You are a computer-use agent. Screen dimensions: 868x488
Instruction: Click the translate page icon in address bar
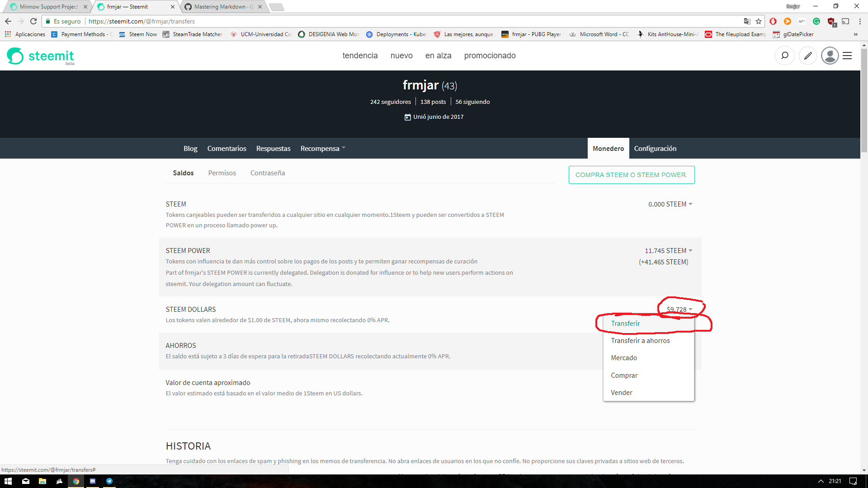(x=747, y=21)
